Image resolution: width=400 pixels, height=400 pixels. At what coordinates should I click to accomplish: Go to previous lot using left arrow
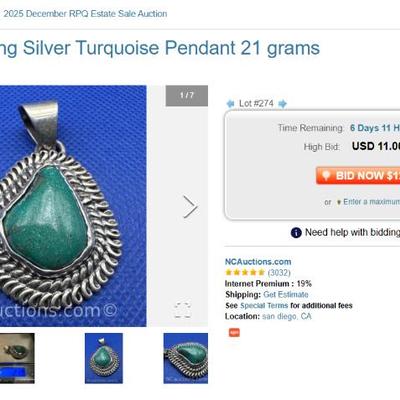[x=230, y=104]
